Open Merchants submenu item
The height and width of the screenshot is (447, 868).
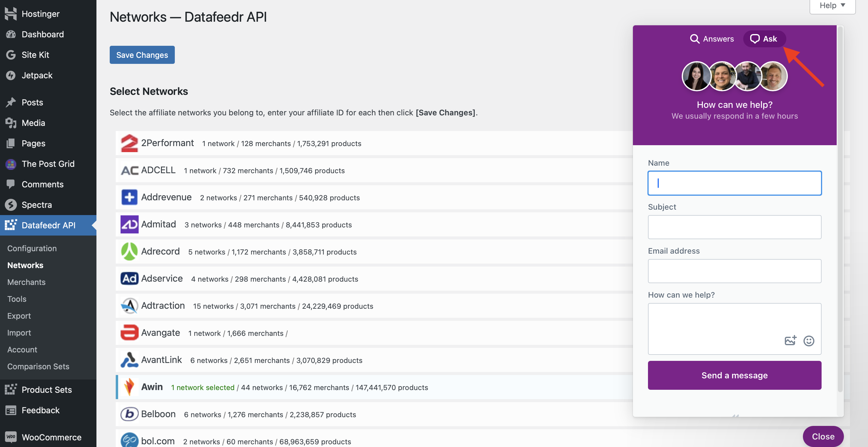[x=26, y=282]
